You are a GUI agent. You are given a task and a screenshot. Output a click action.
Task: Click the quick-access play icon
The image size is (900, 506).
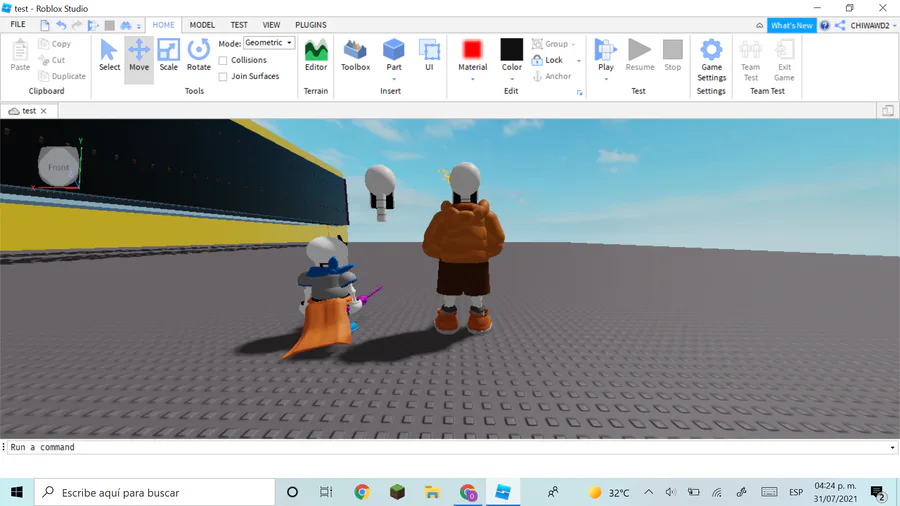click(93, 25)
